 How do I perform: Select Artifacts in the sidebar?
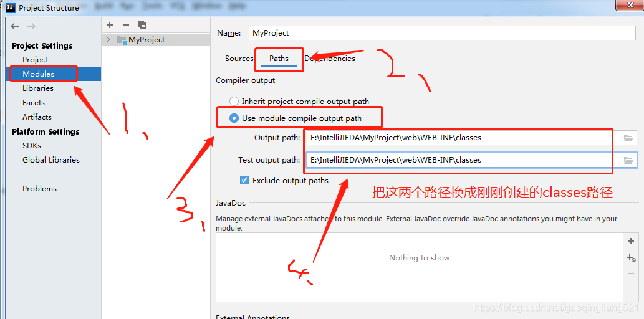coord(37,117)
